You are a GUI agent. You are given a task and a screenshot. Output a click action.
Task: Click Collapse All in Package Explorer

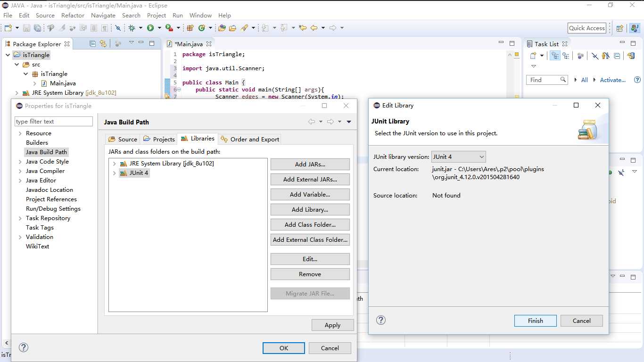(92, 43)
